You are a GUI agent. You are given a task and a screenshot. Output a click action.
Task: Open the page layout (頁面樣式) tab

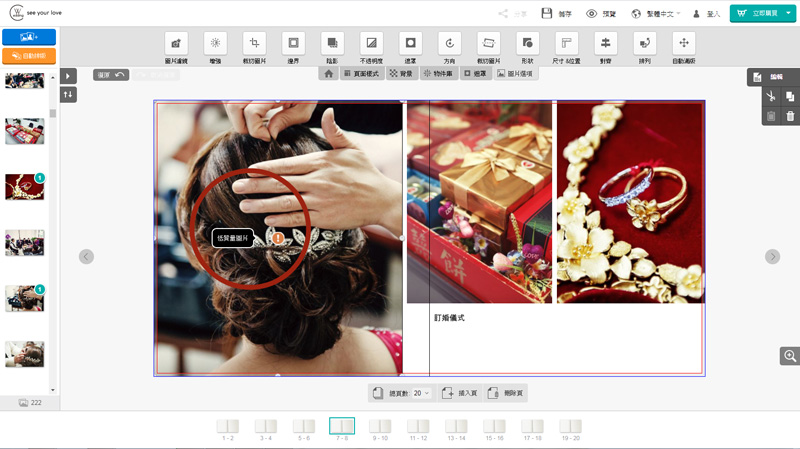[361, 74]
